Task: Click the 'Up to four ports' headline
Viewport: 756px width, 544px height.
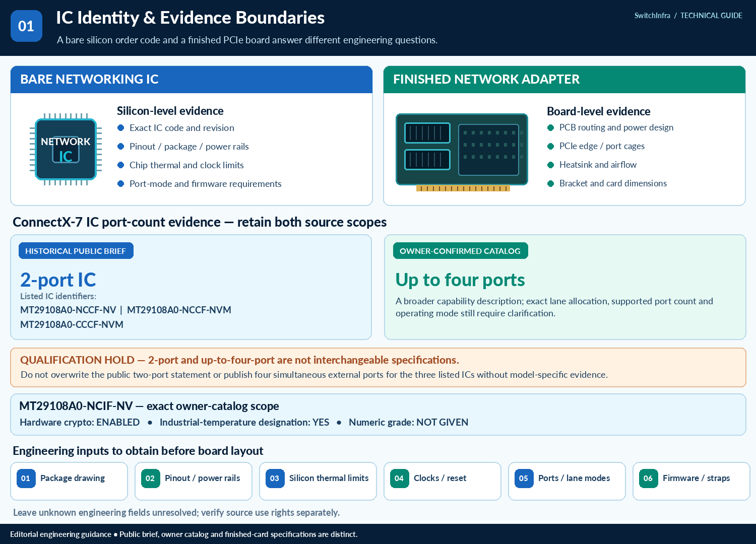Action: tap(460, 280)
